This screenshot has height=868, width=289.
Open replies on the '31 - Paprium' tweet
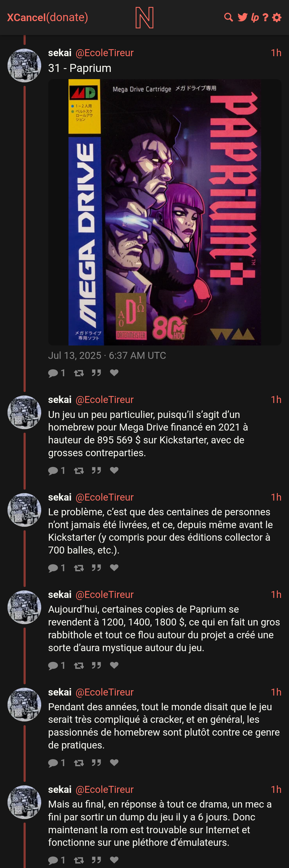click(56, 373)
